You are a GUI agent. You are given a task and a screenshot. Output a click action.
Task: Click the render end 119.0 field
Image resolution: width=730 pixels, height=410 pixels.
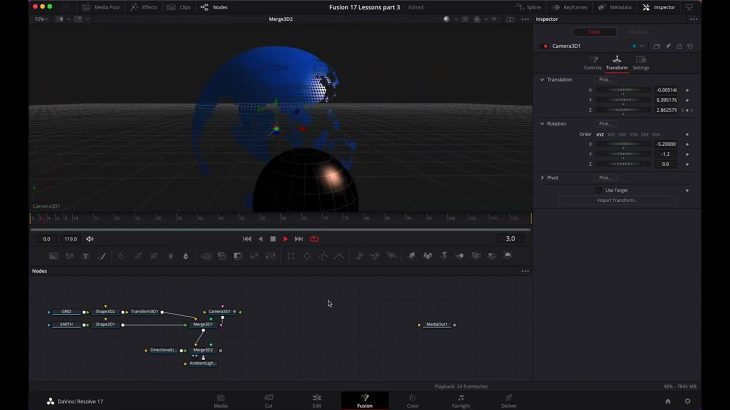(x=70, y=239)
